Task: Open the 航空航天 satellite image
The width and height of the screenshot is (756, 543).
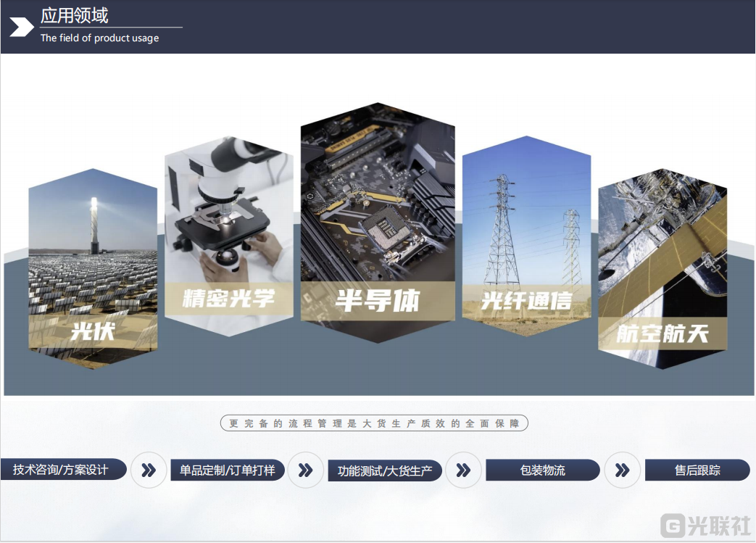Action: point(662,246)
